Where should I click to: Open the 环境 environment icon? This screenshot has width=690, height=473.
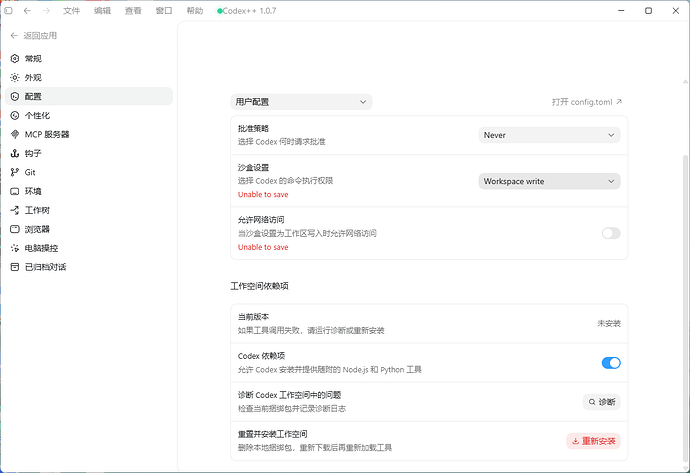15,191
